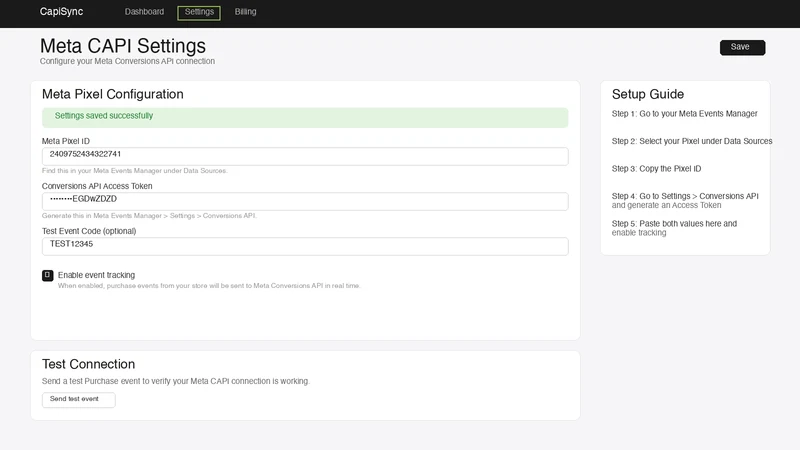Select Step 5: Paste both values text
Viewport: 800px width, 450px height.
(x=674, y=228)
